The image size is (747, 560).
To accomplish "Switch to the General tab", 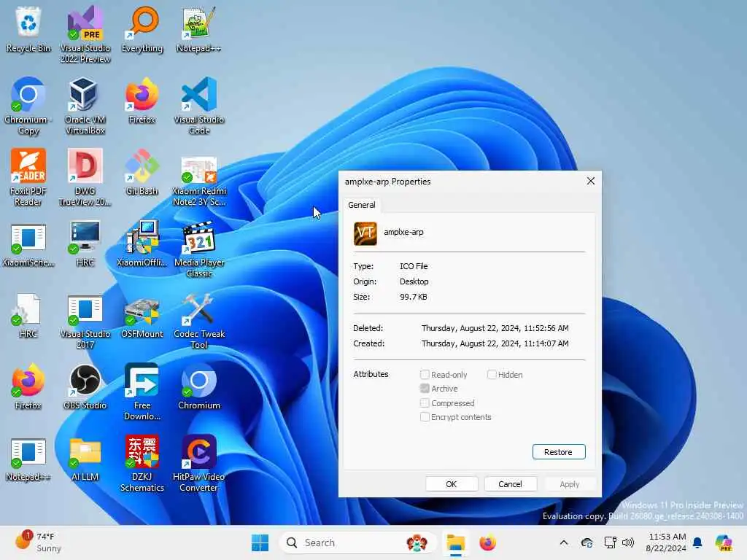I will tap(362, 205).
